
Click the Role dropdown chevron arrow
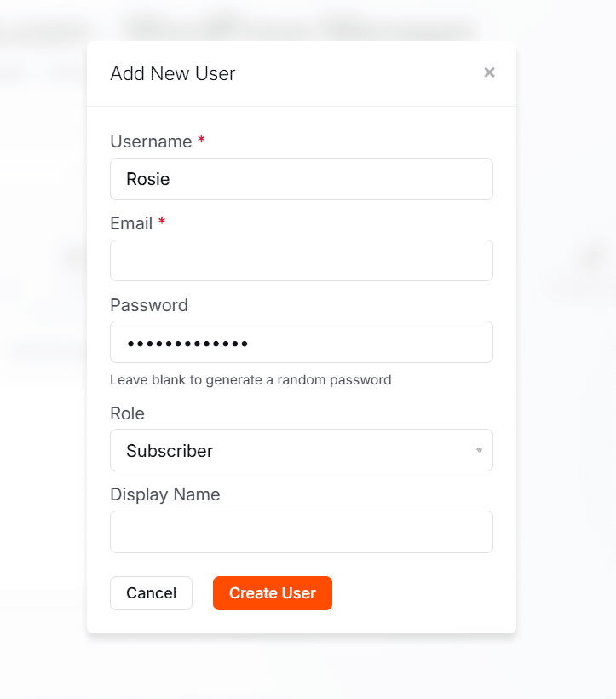pyautogui.click(x=478, y=450)
